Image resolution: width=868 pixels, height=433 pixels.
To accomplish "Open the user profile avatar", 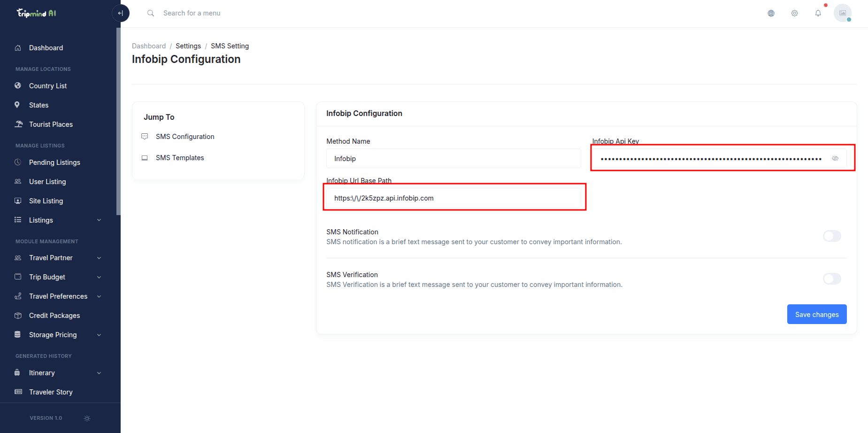I will (843, 13).
